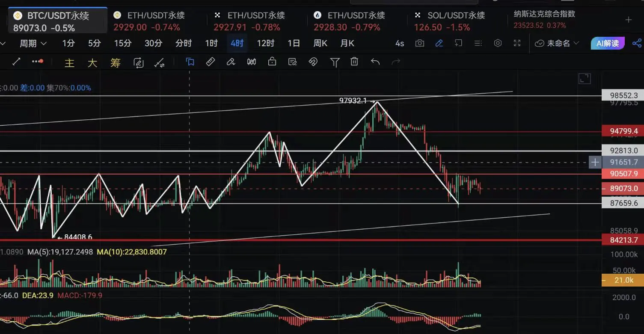Open the AI解读 analysis button
This screenshot has width=644, height=334.
click(x=608, y=43)
